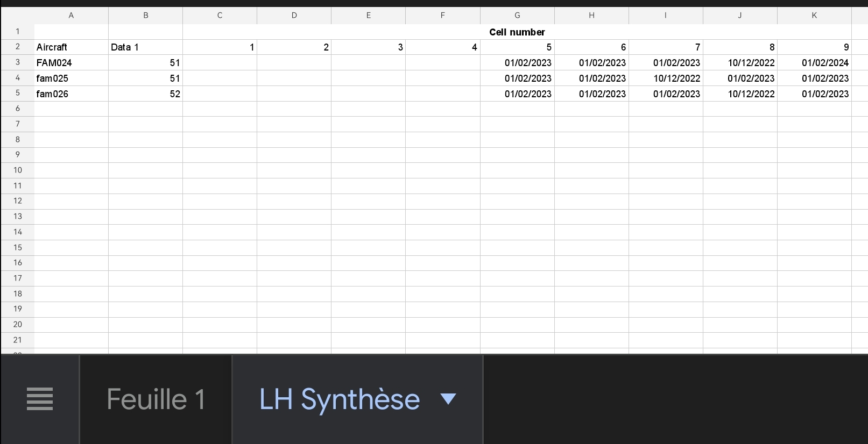Click the 'Aircraft' cell

71,47
